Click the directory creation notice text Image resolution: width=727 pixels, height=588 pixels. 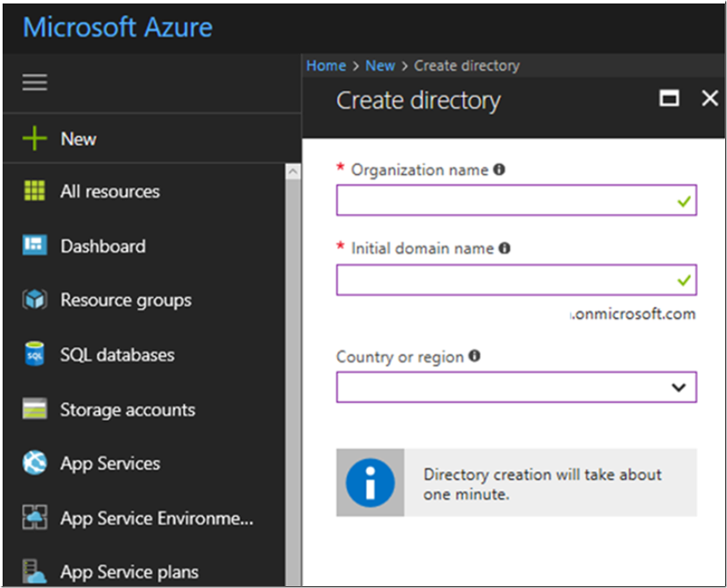coord(542,484)
